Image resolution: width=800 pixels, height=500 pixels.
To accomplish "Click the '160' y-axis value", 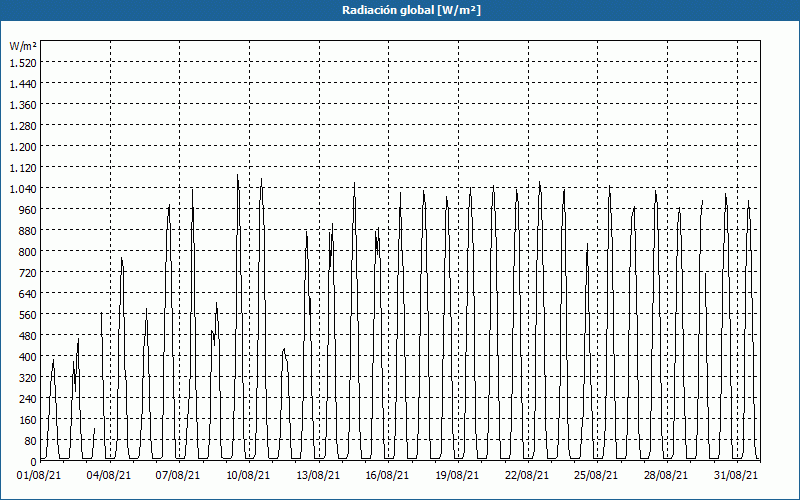I will [x=28, y=420].
